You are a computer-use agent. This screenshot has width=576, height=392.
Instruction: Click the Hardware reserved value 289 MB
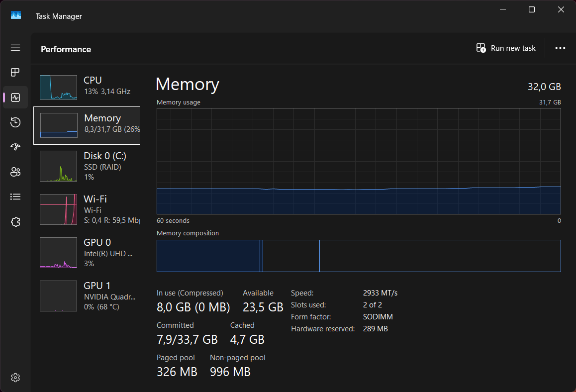point(376,329)
